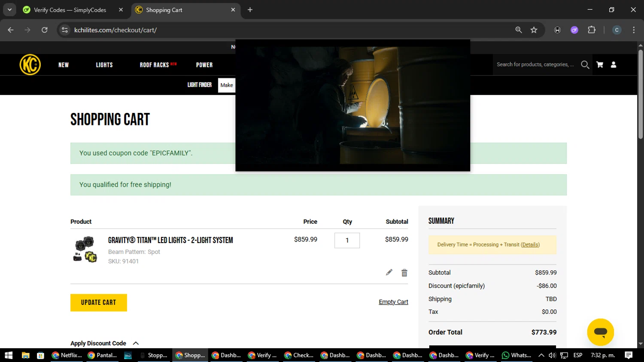644x362 pixels.
Task: Open the Gravity Titan LED Lights product link
Action: (x=170, y=240)
